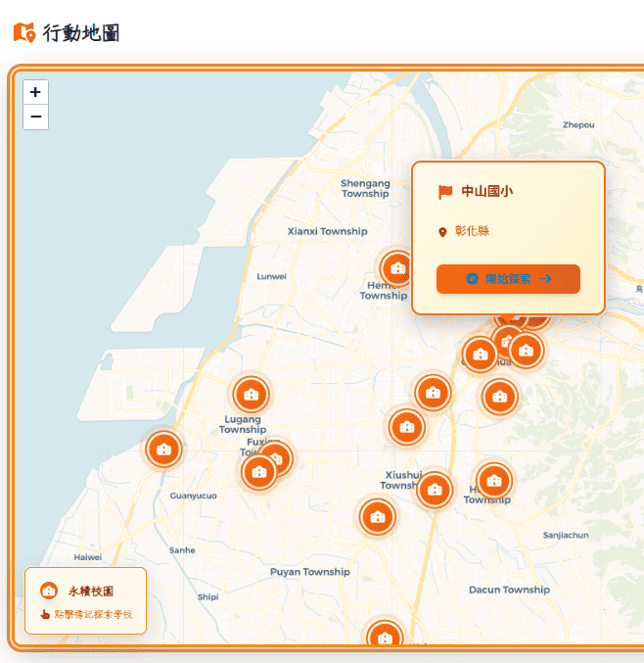The height and width of the screenshot is (663, 644).
Task: Click the westernmost school marker near the coast
Action: click(x=163, y=450)
